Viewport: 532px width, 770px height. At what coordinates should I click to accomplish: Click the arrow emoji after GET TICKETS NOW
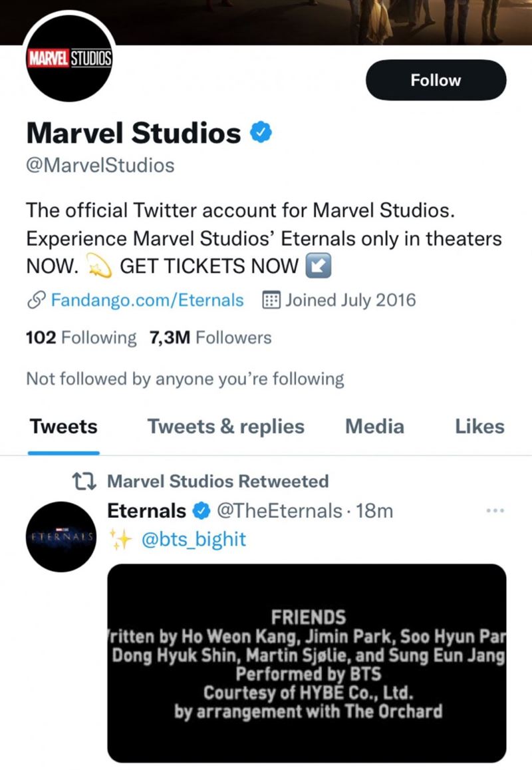(318, 266)
